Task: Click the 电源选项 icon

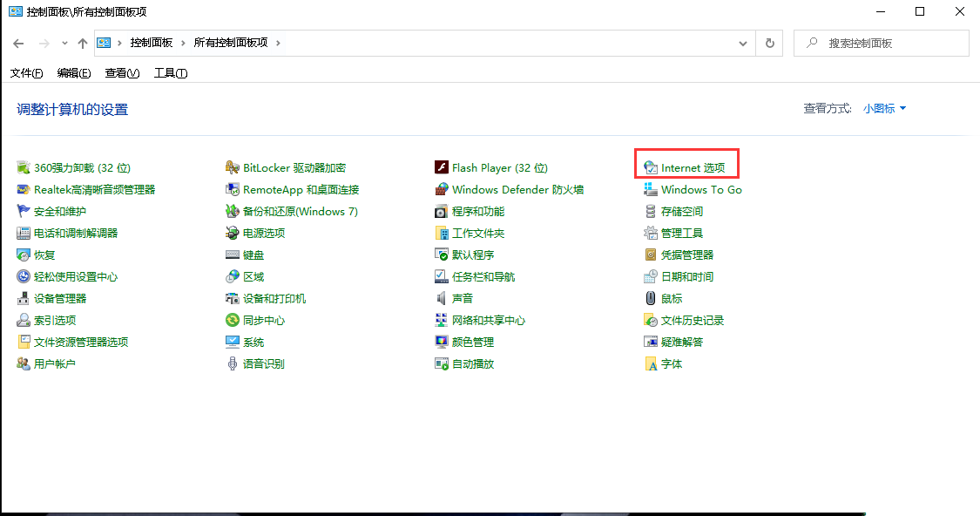Action: (x=233, y=234)
